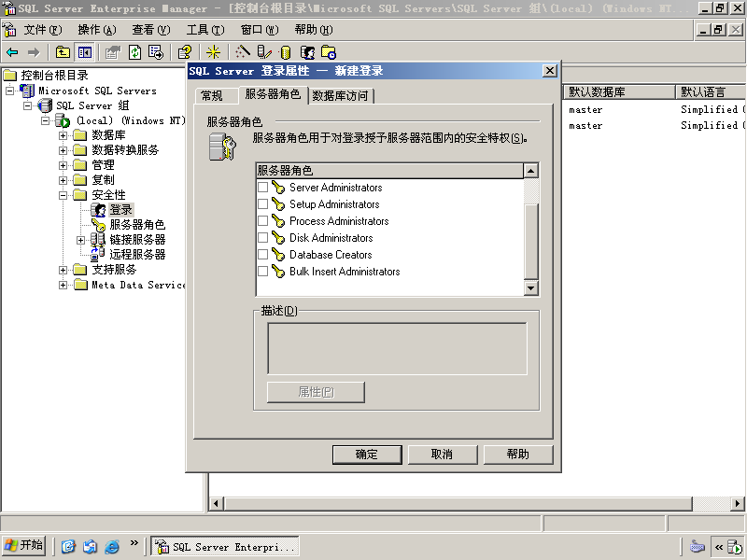Check the Database Creators role checkbox
The height and width of the screenshot is (560, 747).
(262, 254)
